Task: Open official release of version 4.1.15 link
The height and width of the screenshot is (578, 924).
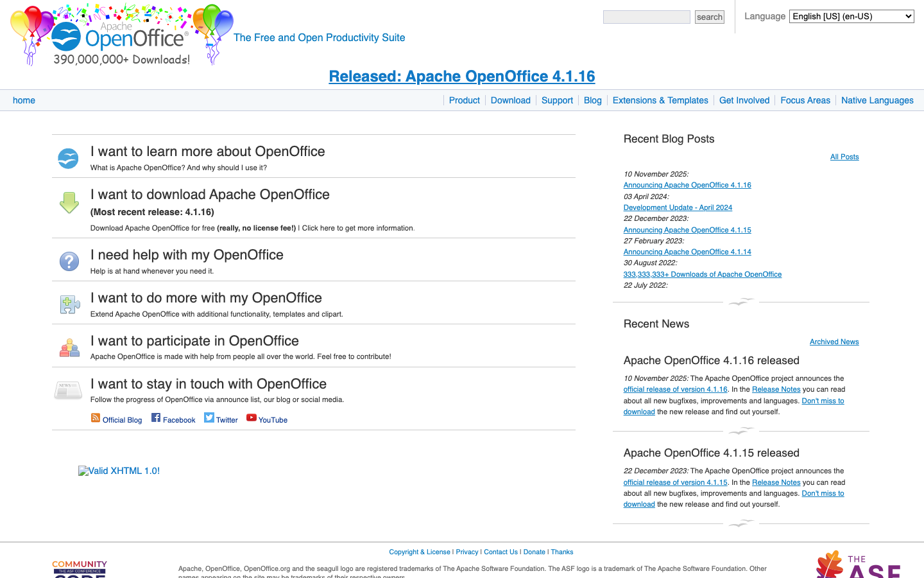Action: click(676, 482)
